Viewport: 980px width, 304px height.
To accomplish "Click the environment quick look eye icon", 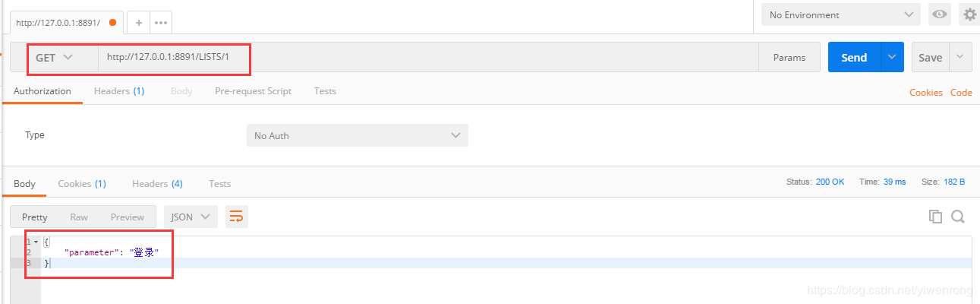I will [x=940, y=14].
